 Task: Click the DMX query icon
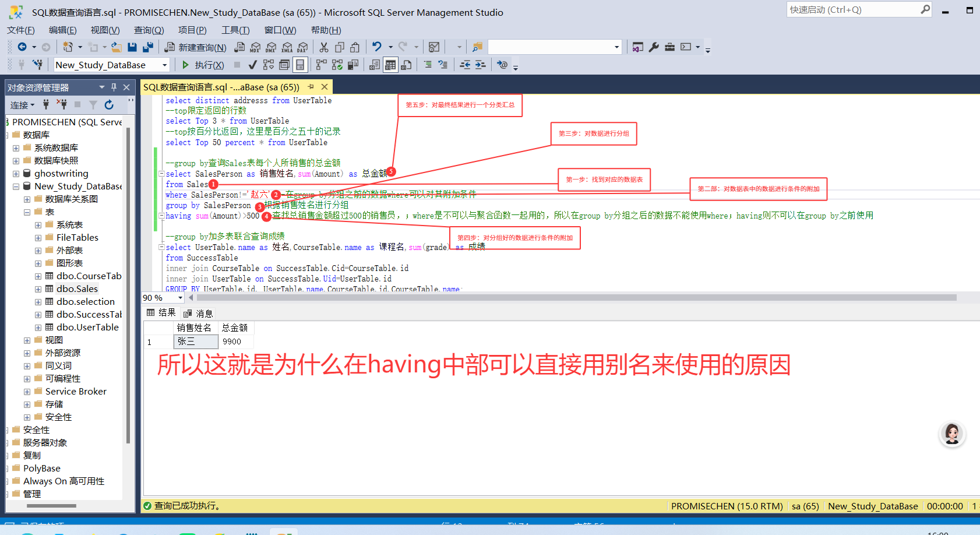[271, 47]
